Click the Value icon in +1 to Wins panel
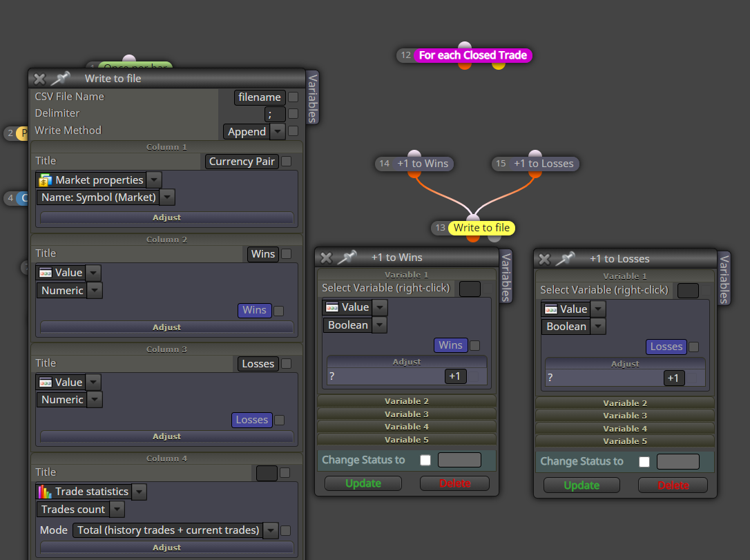 coord(332,307)
